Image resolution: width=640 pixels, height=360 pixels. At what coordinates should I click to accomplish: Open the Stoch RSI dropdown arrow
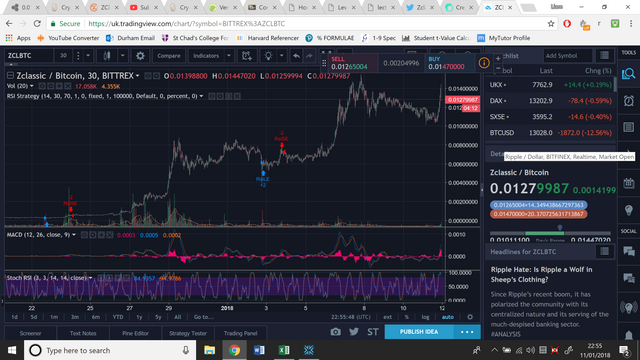pos(90,278)
